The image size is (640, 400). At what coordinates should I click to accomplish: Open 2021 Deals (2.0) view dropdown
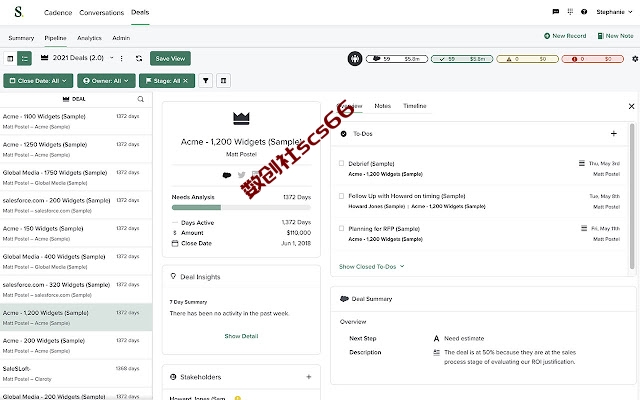click(x=78, y=58)
